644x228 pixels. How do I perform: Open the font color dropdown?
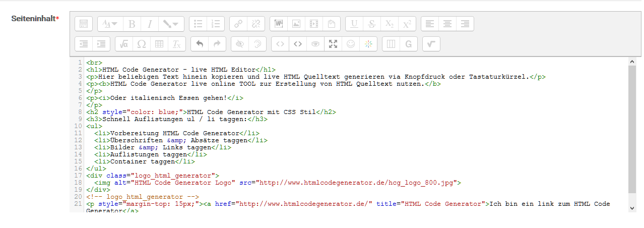tap(171, 24)
